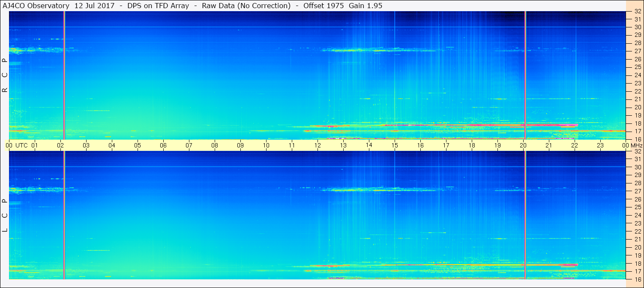Click the "R C P" polarization label
The width and height of the screenshot is (644, 288).
(x=5, y=75)
